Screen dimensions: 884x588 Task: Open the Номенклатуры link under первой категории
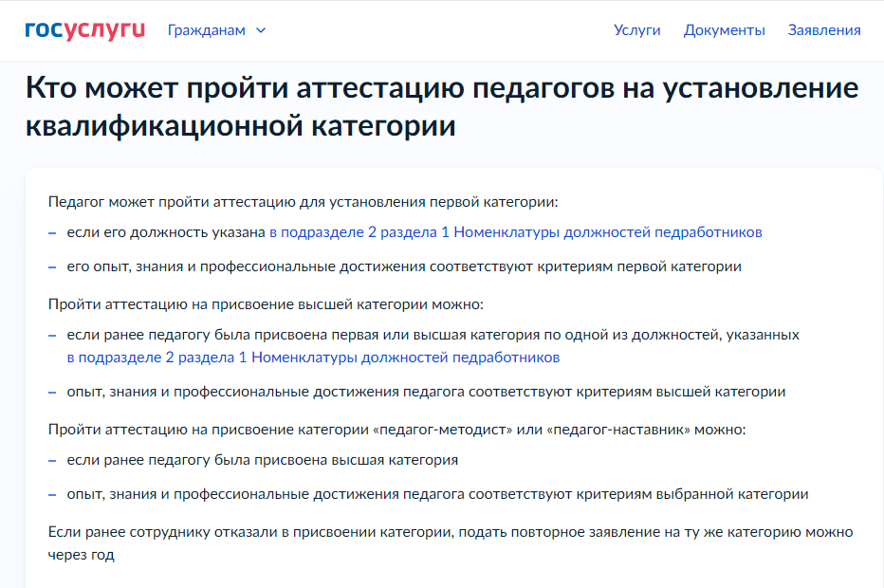point(516,232)
